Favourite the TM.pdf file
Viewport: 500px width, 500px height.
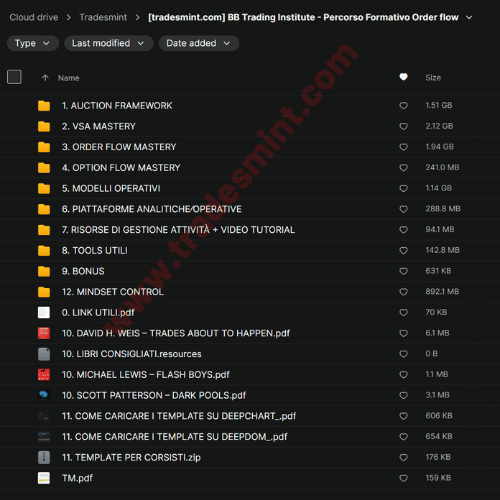point(403,478)
